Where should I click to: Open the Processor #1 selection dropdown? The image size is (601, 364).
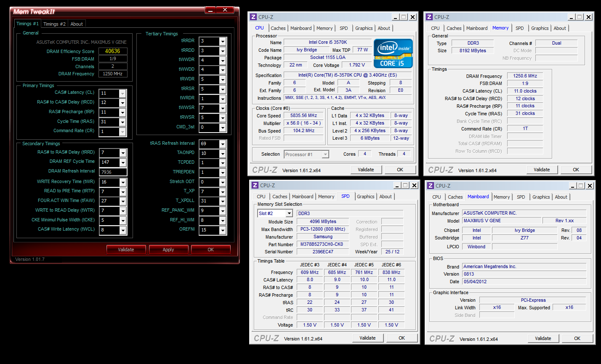point(325,154)
